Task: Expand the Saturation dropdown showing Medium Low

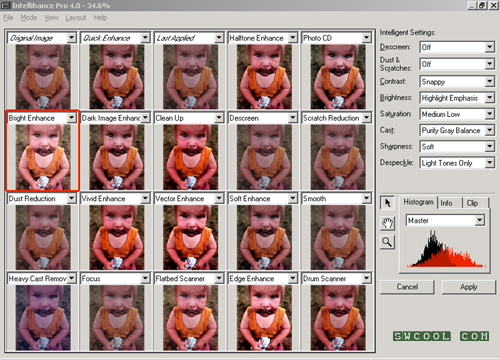Action: (457, 114)
